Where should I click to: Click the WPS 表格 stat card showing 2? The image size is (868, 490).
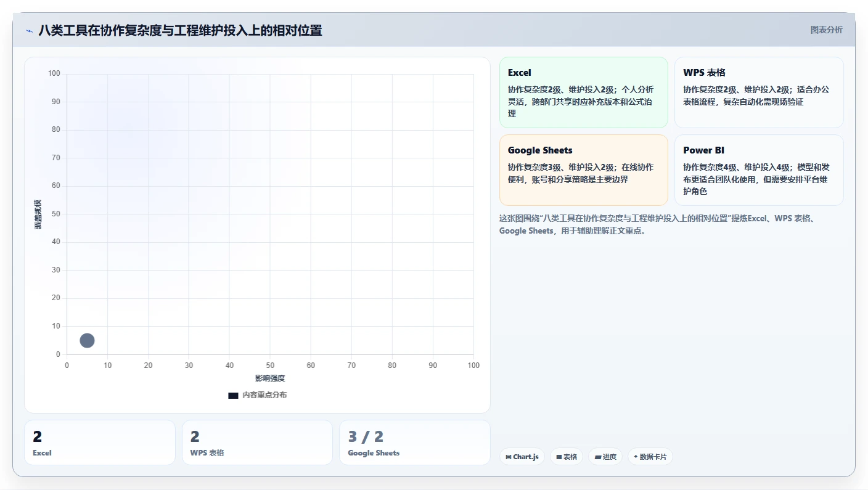[257, 443]
